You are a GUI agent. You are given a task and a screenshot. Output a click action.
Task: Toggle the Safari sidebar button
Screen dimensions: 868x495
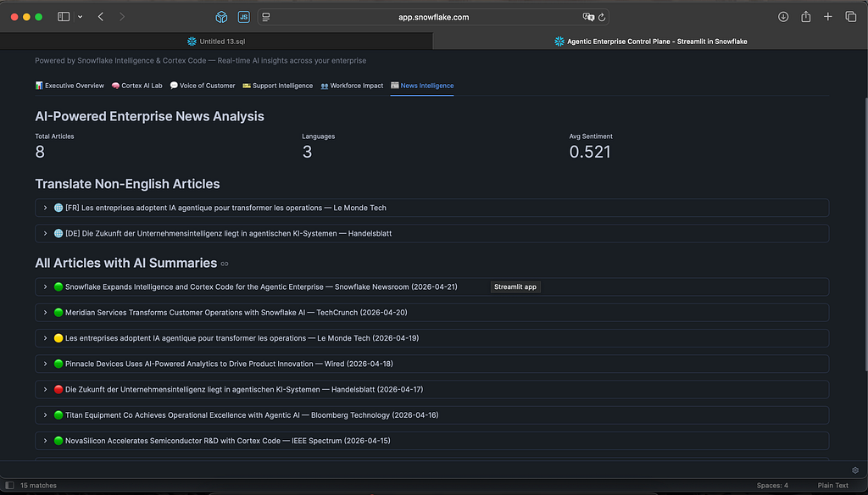(x=64, y=17)
